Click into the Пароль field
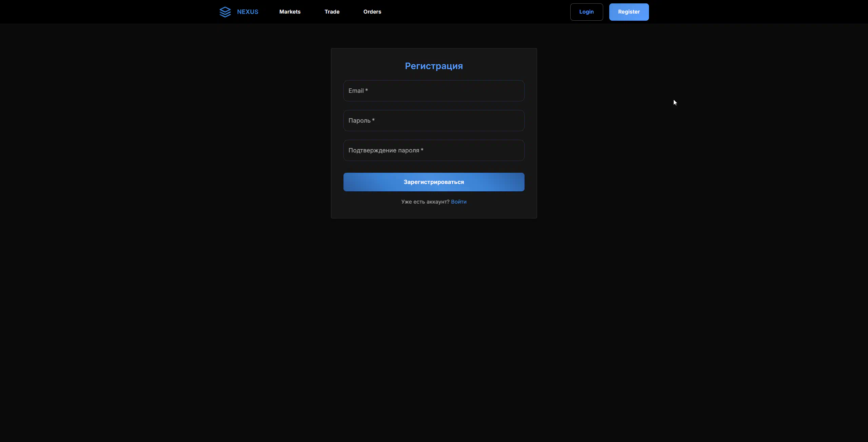 434,121
